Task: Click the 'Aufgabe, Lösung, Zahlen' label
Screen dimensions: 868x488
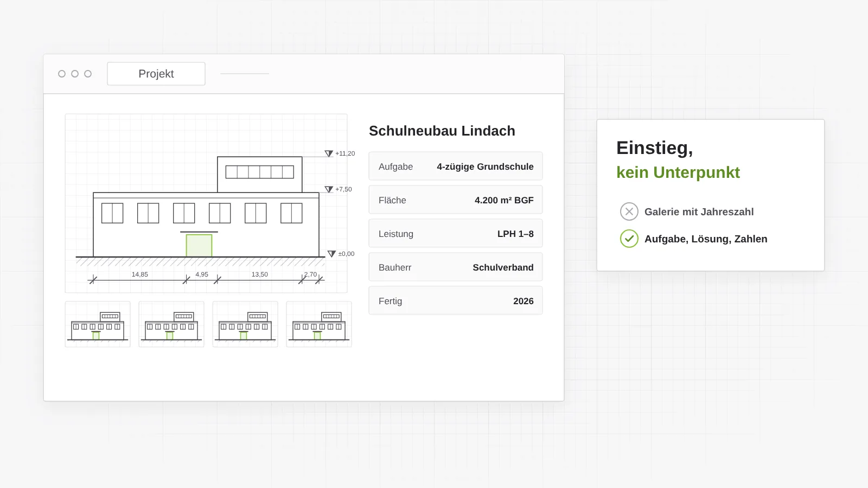Action: click(x=706, y=239)
